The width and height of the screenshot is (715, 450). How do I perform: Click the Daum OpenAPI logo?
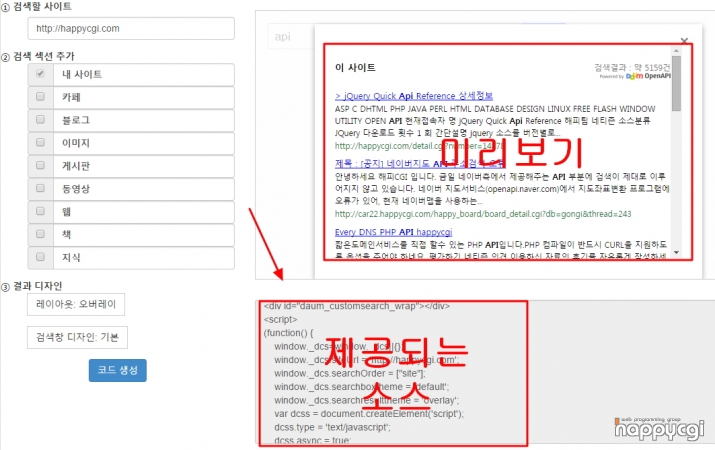(x=648, y=76)
